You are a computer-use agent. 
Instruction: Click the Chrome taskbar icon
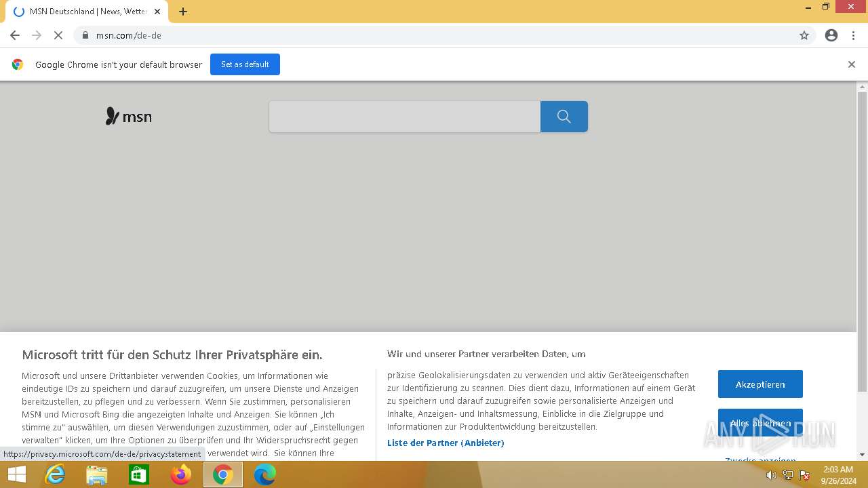point(223,474)
